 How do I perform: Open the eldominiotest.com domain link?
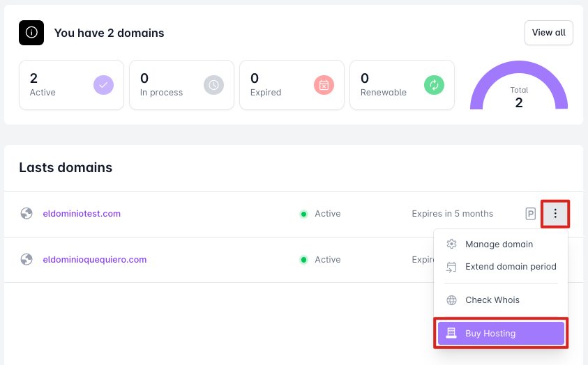[82, 214]
